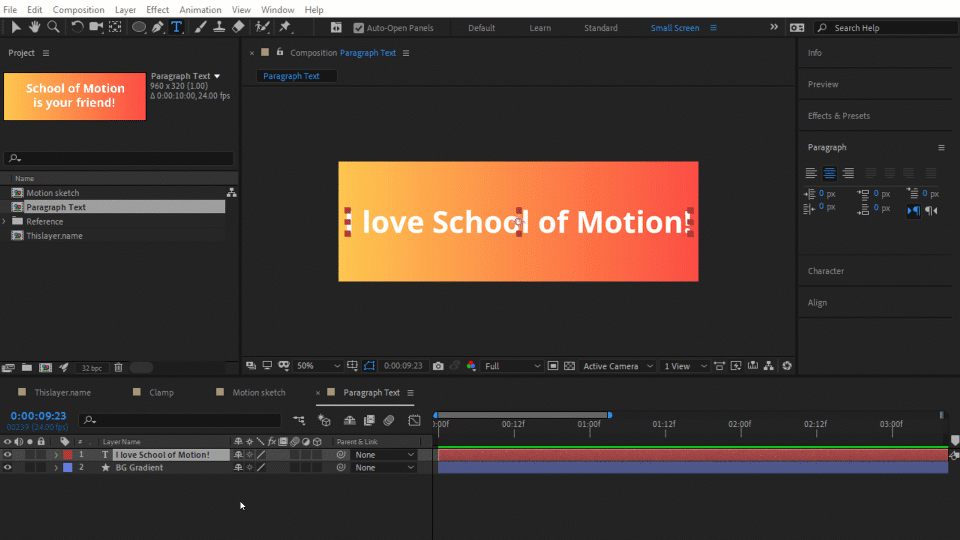960x540 pixels.
Task: Click left align text icon
Action: pyautogui.click(x=811, y=173)
